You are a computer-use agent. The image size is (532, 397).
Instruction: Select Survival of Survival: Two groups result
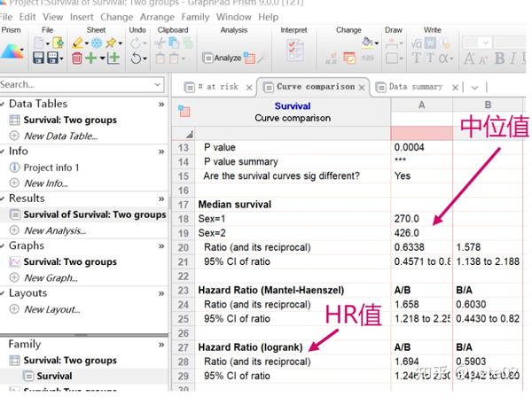[95, 214]
